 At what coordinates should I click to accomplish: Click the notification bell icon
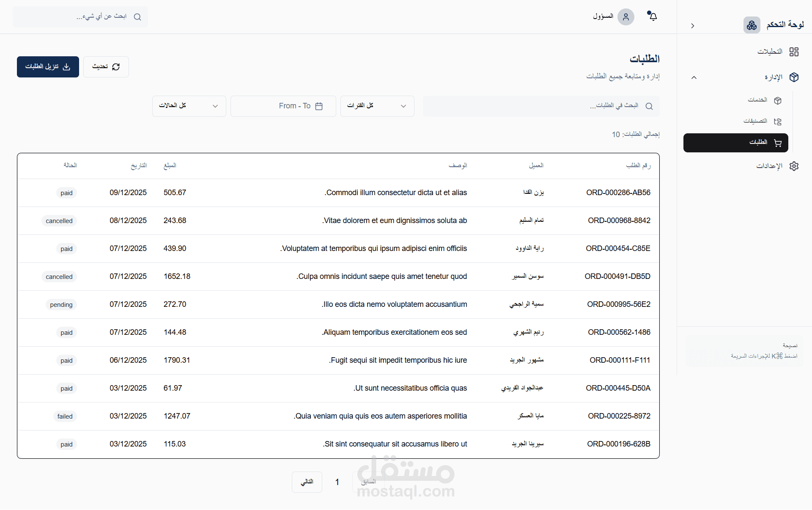pyautogui.click(x=653, y=17)
